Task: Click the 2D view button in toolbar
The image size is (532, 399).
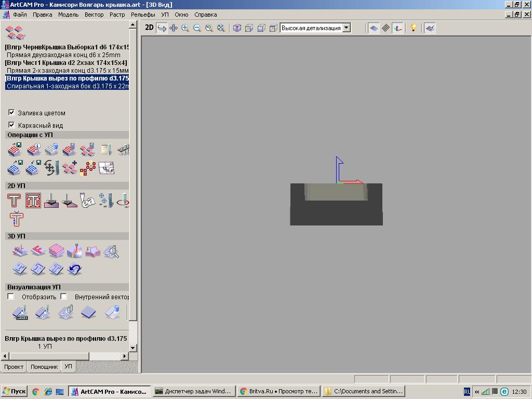Action: 149,28
